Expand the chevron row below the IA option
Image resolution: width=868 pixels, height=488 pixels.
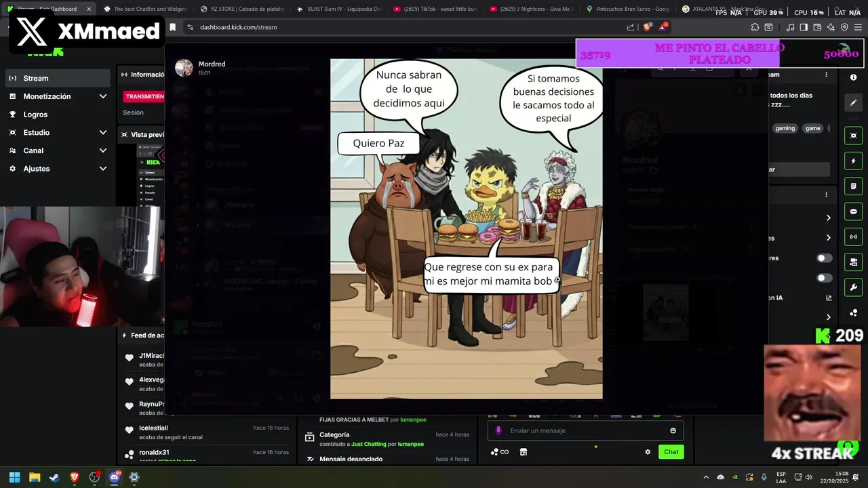point(828,317)
